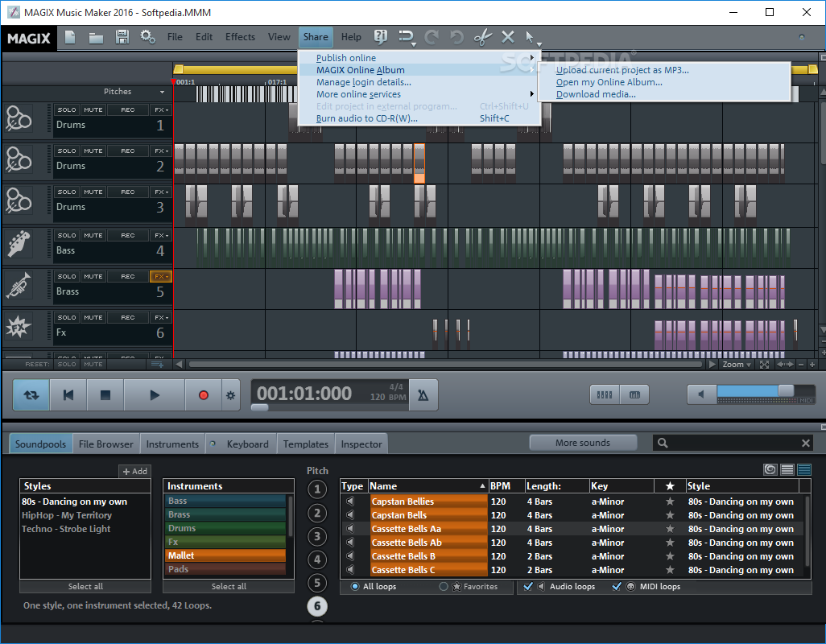Open FX dropdown on Bass track
This screenshot has width=826, height=644.
[161, 235]
